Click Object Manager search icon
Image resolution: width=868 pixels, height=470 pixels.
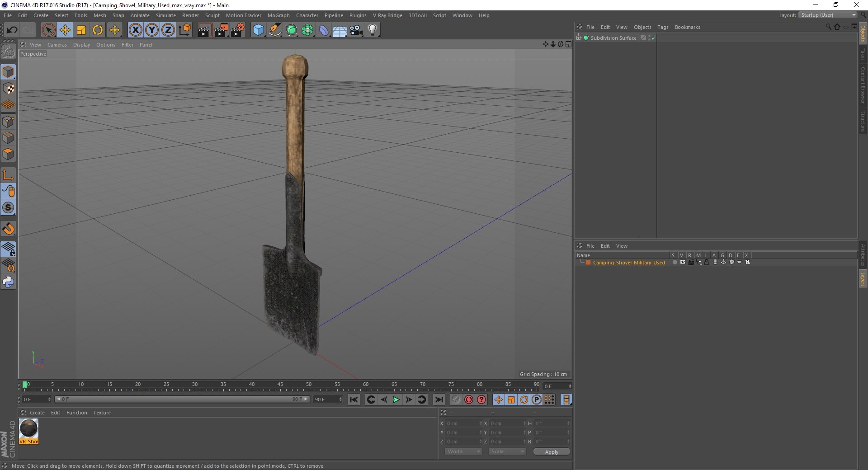tap(828, 27)
